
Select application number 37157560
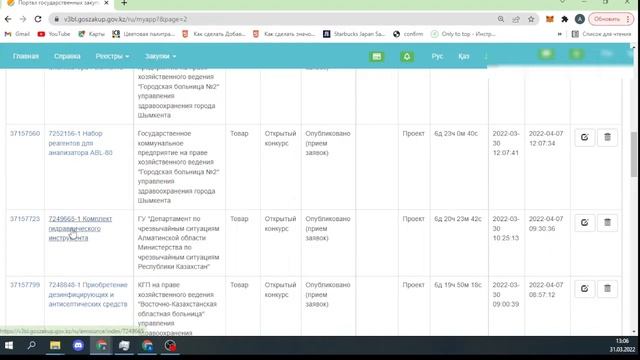25,133
